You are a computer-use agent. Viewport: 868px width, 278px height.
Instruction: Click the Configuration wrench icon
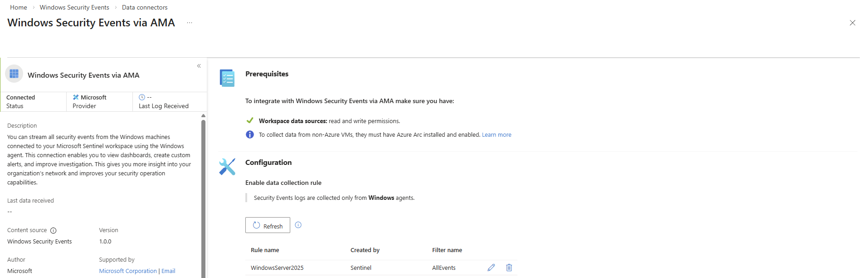click(227, 167)
